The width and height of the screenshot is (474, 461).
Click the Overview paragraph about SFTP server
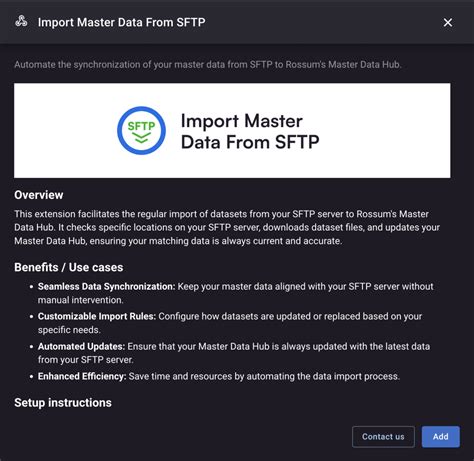click(227, 227)
